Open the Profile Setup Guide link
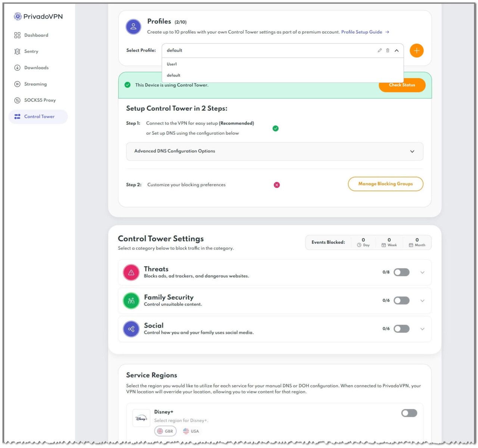478x448 pixels. pyautogui.click(x=361, y=32)
